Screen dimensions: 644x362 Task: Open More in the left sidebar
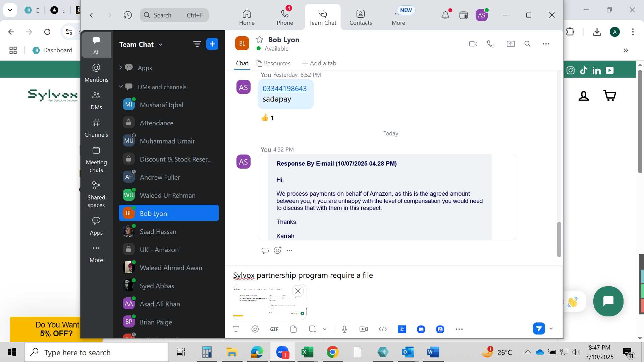tap(96, 253)
